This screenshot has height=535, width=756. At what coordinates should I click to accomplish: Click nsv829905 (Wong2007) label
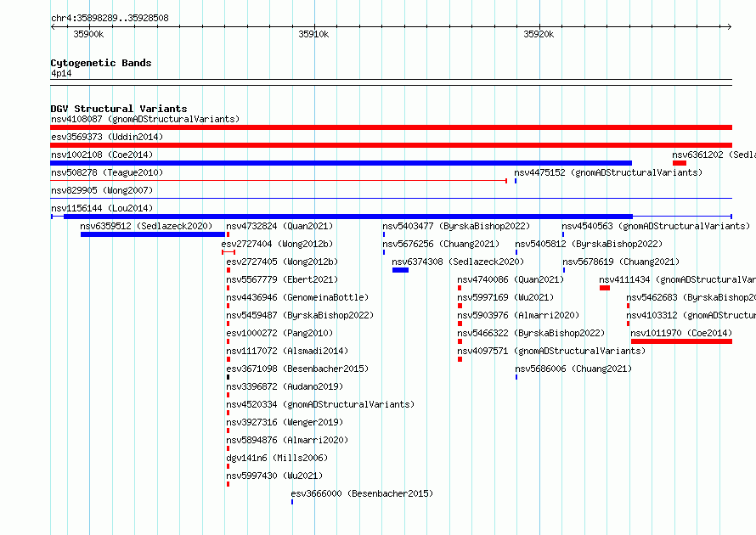(x=102, y=190)
